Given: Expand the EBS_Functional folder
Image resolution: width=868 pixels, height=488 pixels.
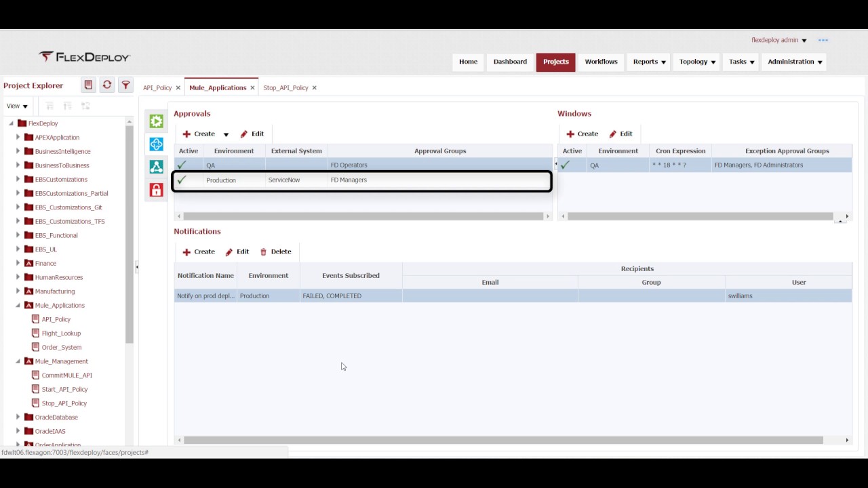Looking at the screenshot, I should pyautogui.click(x=18, y=235).
